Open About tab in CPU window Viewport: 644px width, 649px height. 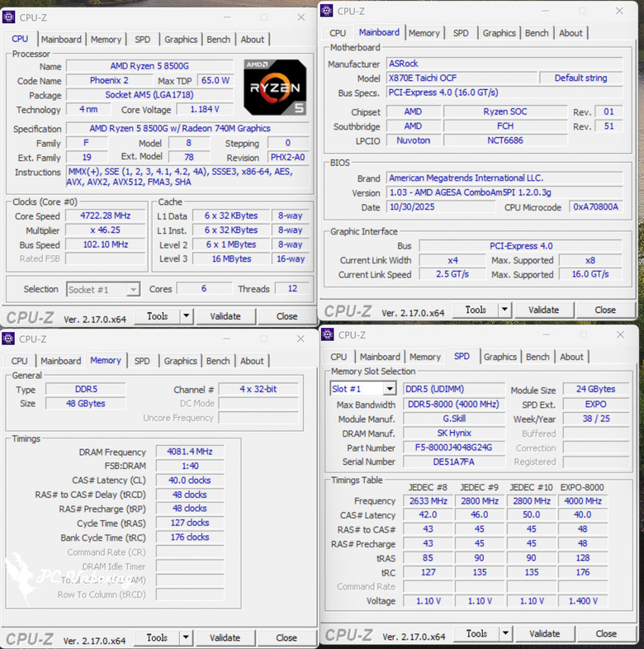click(253, 40)
